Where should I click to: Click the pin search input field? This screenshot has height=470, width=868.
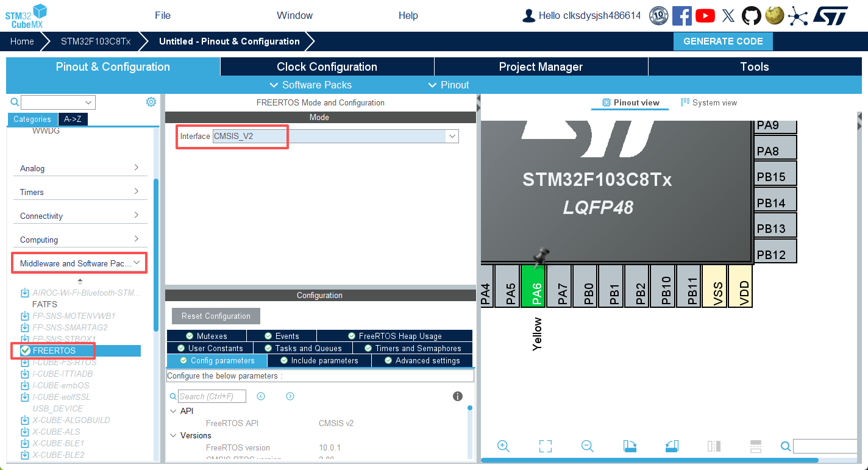click(825, 446)
